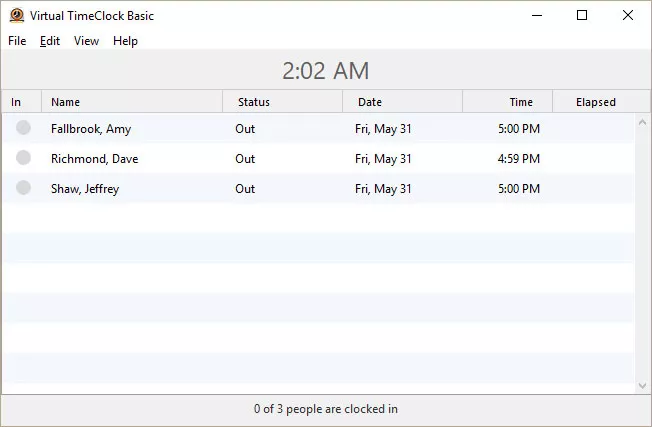Toggle the status indicator for Shaw, Jeffrey
The width and height of the screenshot is (652, 427).
(x=23, y=188)
